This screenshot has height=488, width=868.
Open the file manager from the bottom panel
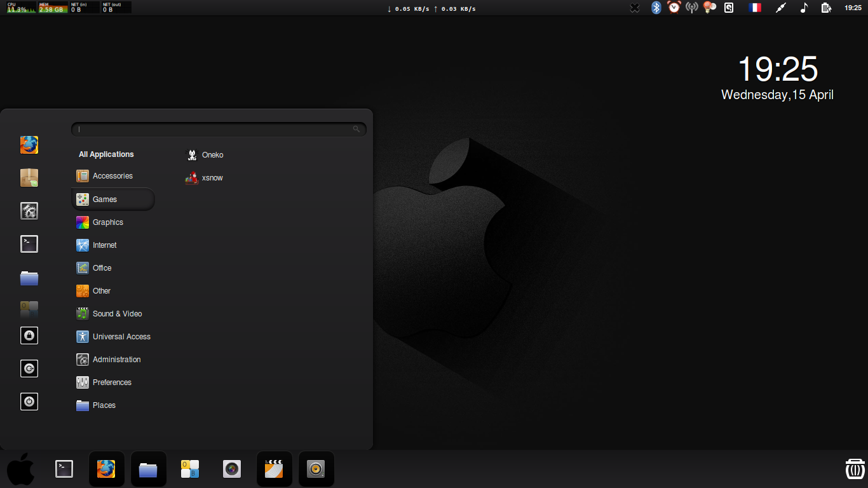coord(148,469)
